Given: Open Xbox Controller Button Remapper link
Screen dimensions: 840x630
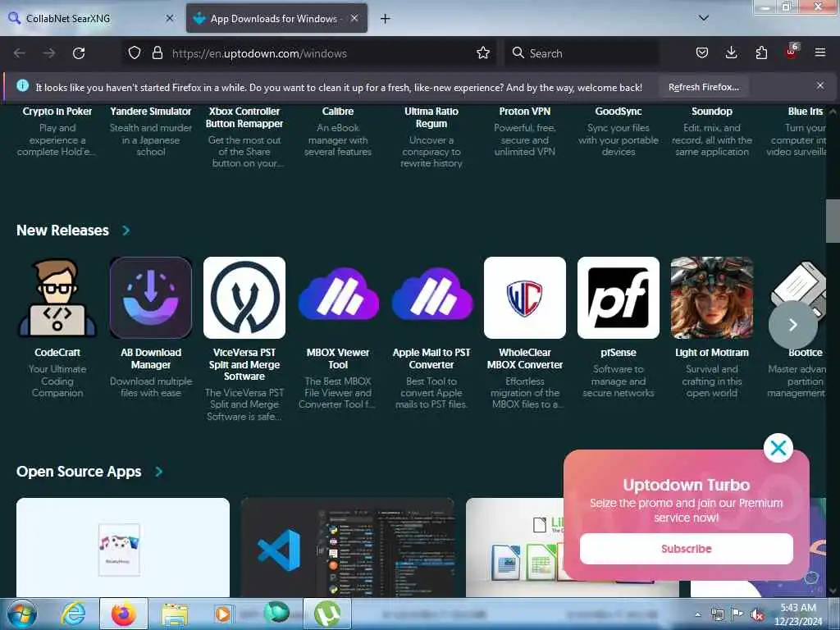Looking at the screenshot, I should (244, 117).
